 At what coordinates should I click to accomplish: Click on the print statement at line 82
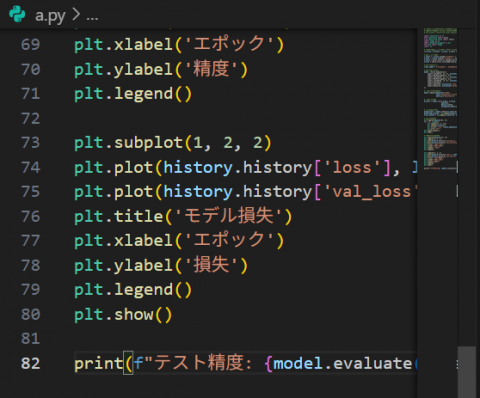[x=245, y=363]
